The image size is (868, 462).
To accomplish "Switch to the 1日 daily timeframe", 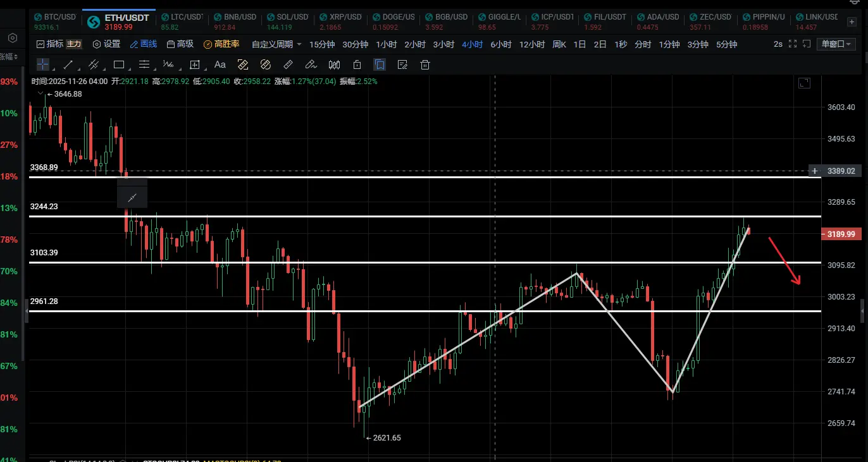I will pyautogui.click(x=580, y=44).
